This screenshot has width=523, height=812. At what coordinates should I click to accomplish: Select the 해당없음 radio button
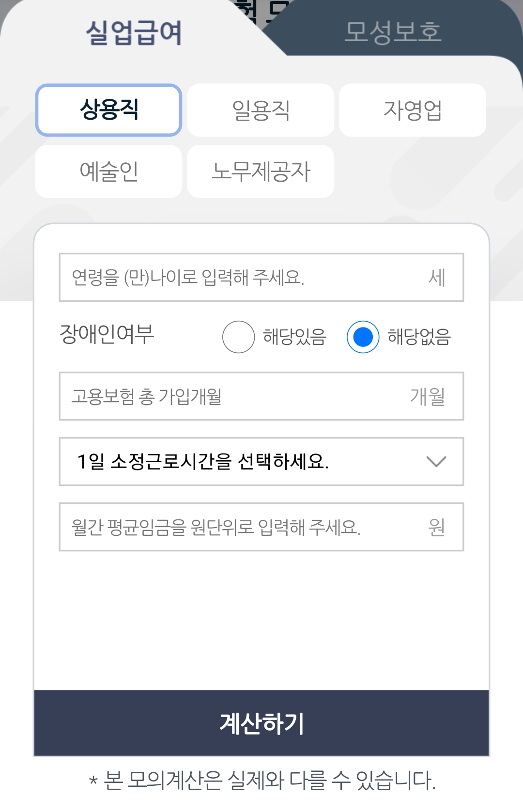click(x=363, y=337)
